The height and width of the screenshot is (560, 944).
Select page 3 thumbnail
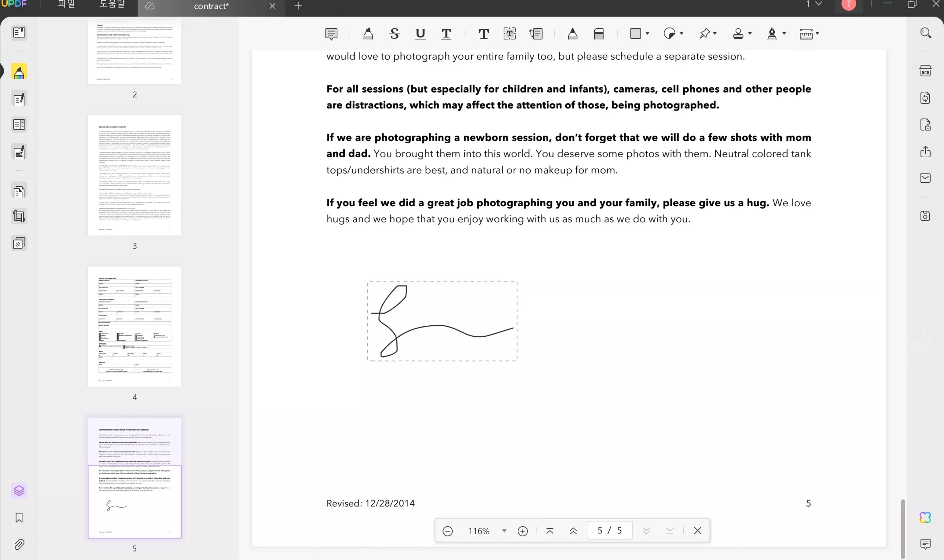click(135, 175)
